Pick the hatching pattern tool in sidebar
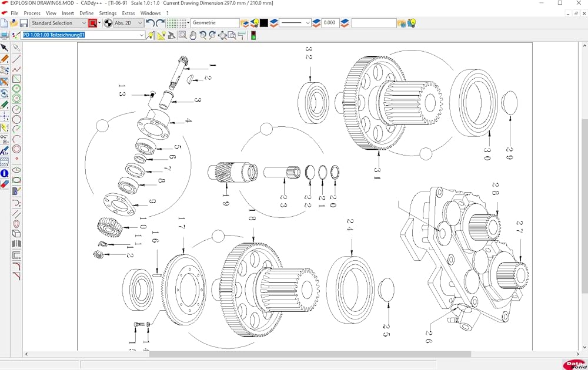 (4, 162)
